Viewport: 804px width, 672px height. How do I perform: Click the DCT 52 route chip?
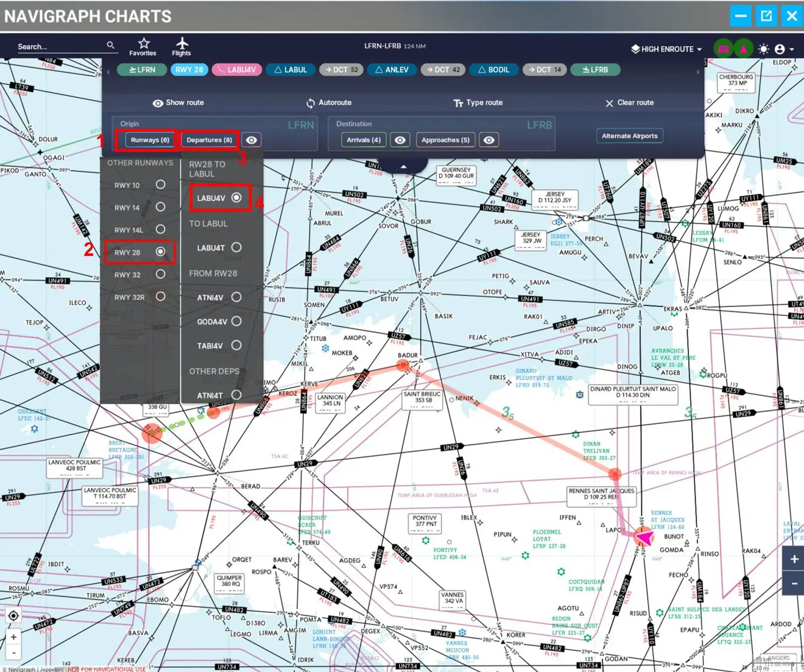[x=342, y=70]
